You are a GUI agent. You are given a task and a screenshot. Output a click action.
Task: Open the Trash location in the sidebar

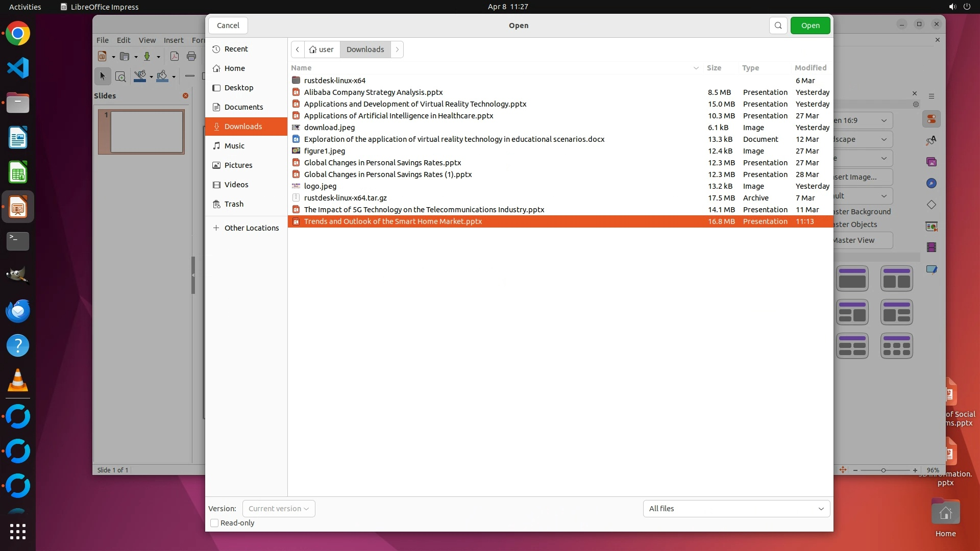[234, 204]
